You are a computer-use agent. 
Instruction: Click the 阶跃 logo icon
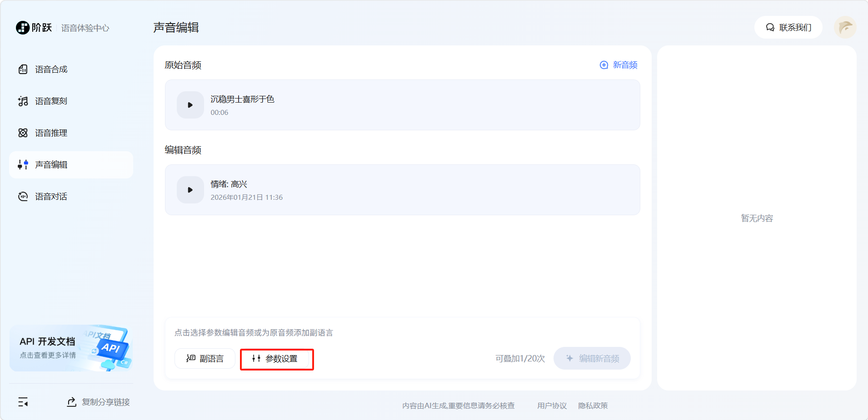(23, 28)
